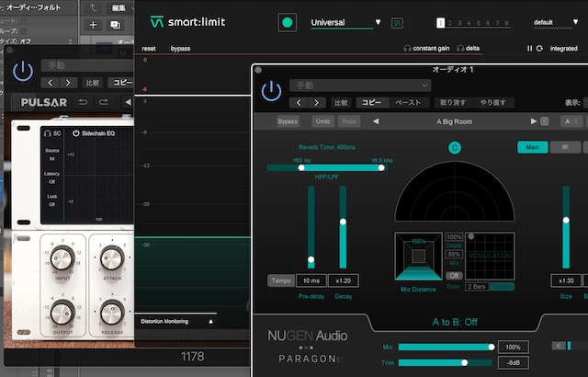The width and height of the screenshot is (588, 377).
Task: Click the Trim value field showing -6dB
Action: click(x=512, y=362)
